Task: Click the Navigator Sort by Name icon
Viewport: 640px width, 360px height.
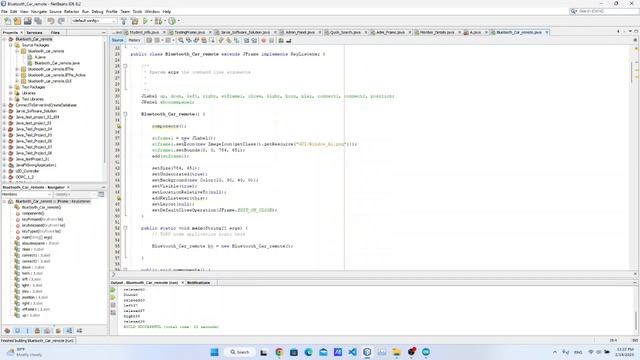Action: 69,331
